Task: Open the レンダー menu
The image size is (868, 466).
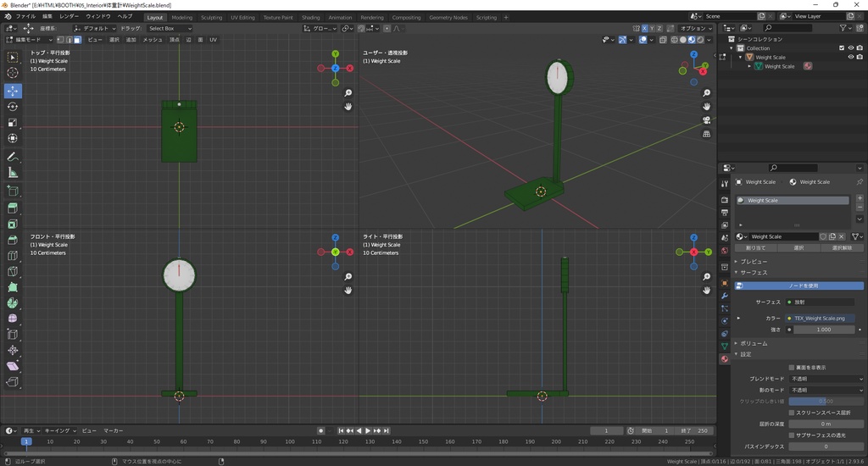Action: coord(69,16)
